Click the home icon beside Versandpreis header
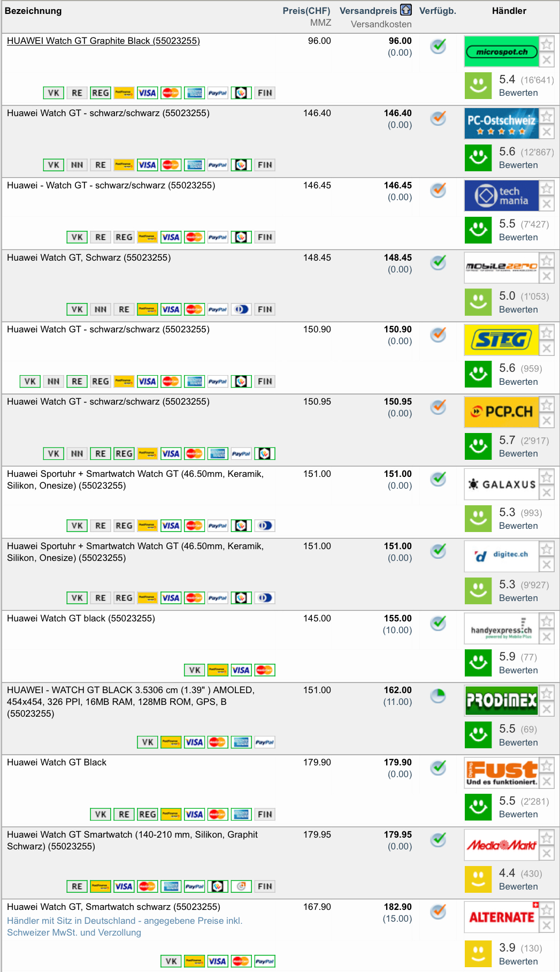Screen dimensions: 560x972 click(406, 10)
